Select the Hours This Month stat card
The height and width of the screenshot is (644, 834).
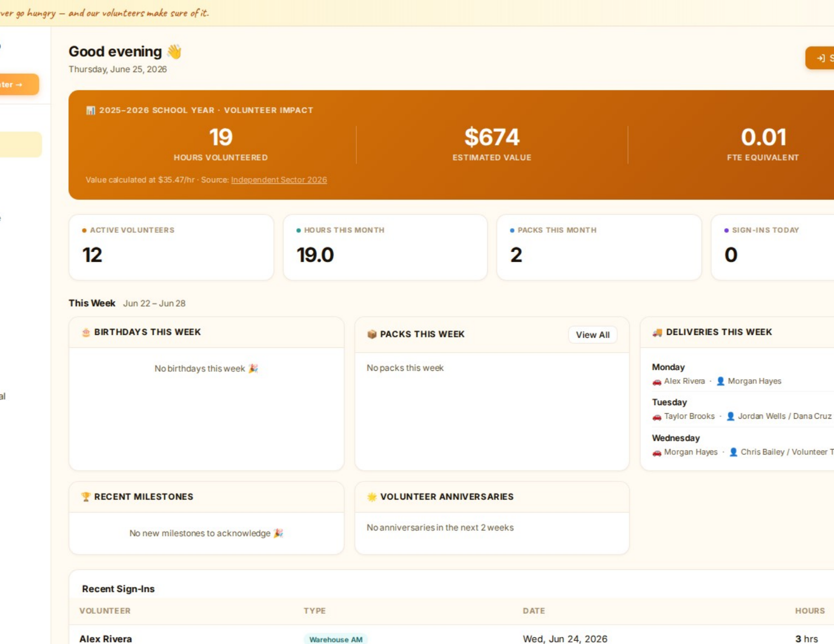[385, 247]
